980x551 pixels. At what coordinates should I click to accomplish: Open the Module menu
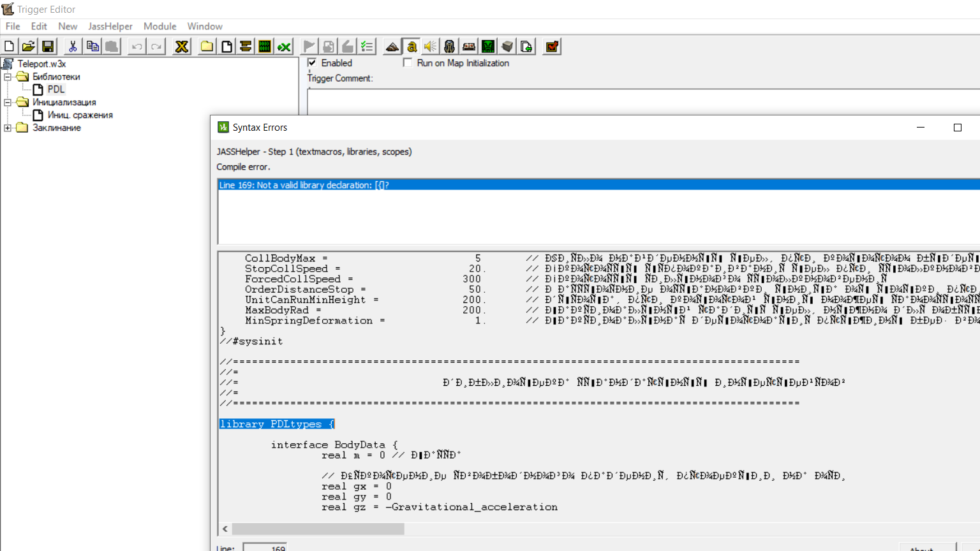pyautogui.click(x=160, y=26)
